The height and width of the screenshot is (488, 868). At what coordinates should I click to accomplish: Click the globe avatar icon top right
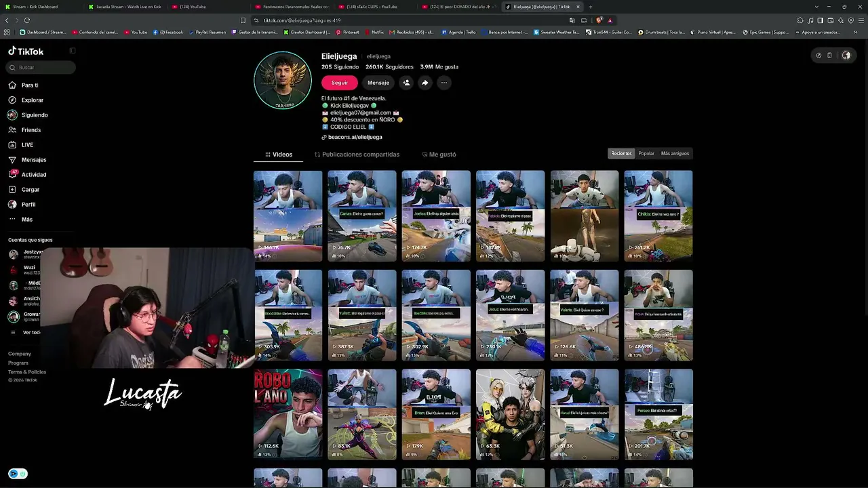[846, 56]
